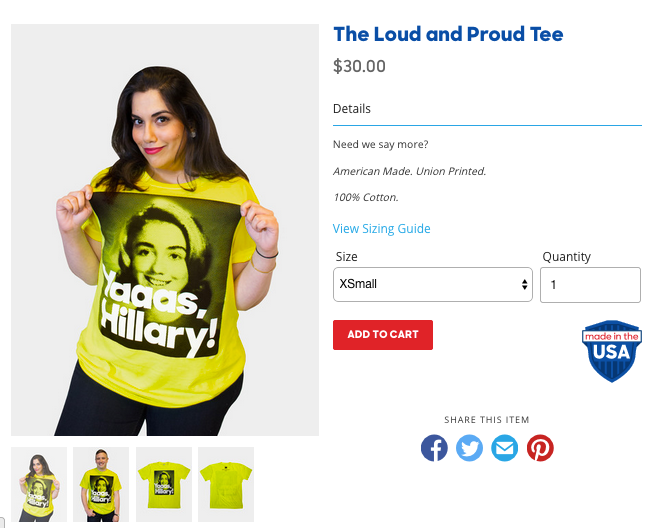Open the View Sizing Guide link
Screen dimensions: 659x528
(382, 229)
